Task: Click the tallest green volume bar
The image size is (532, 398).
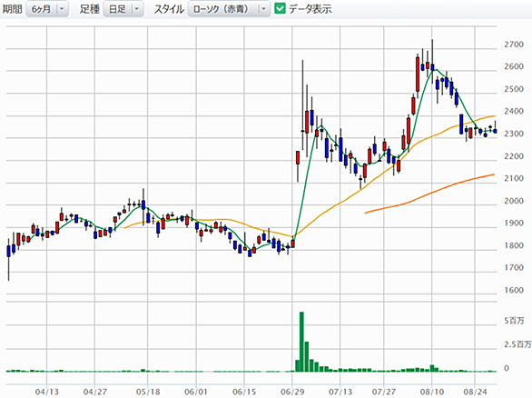Action: pos(301,342)
